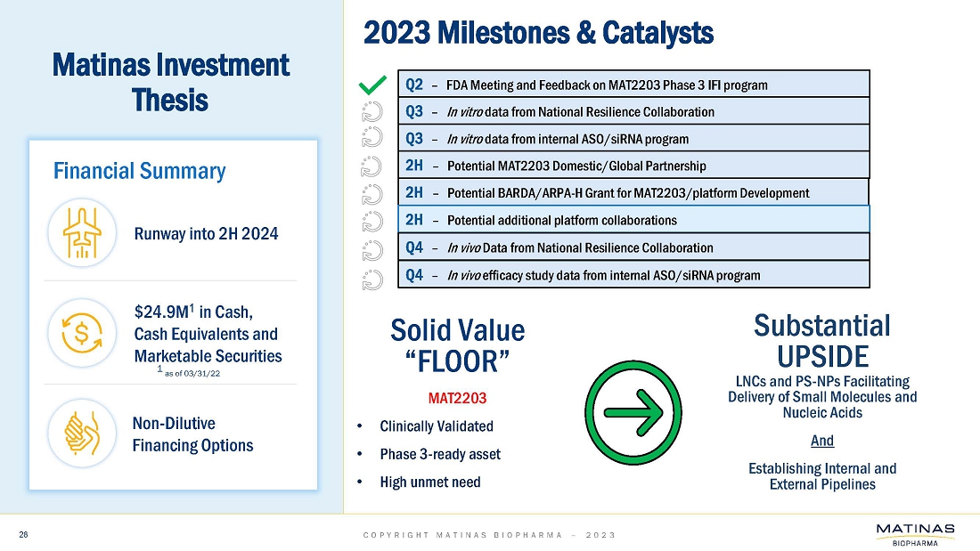
Task: Select the highlighted additional platform collaborations row
Action: click(633, 220)
